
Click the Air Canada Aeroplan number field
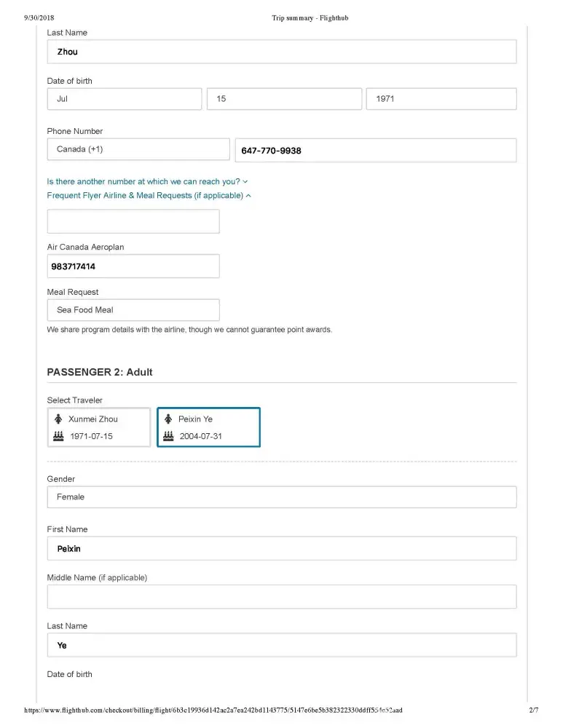coord(133,266)
